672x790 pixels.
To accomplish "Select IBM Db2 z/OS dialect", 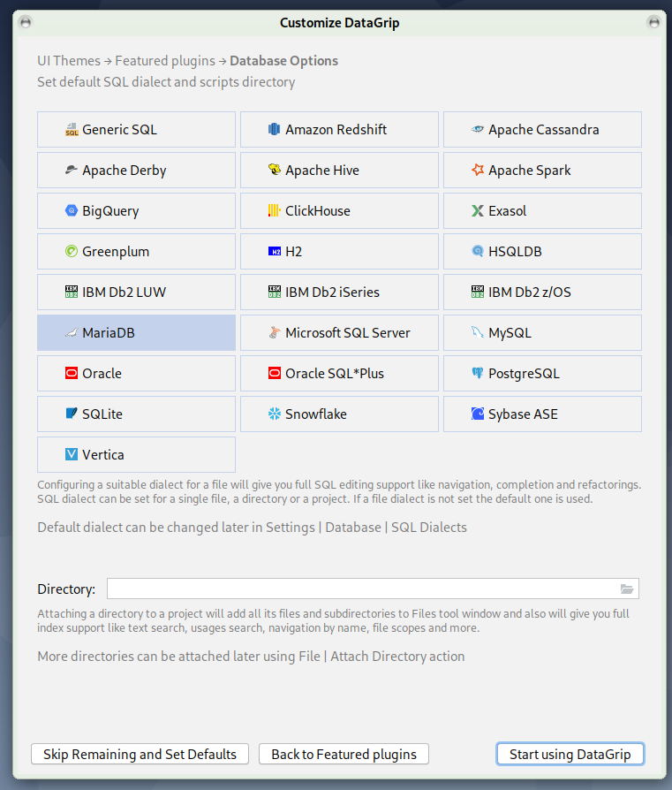I will [543, 292].
